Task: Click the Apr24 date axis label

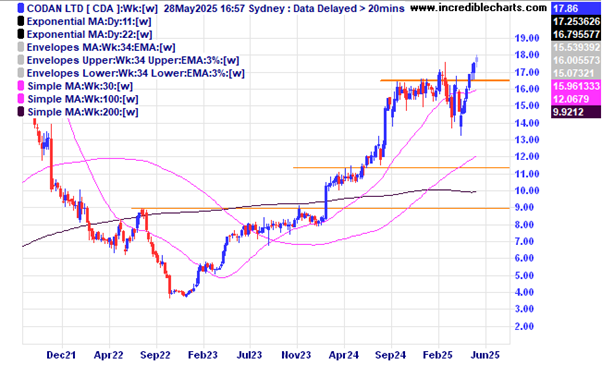Action: 344,355
